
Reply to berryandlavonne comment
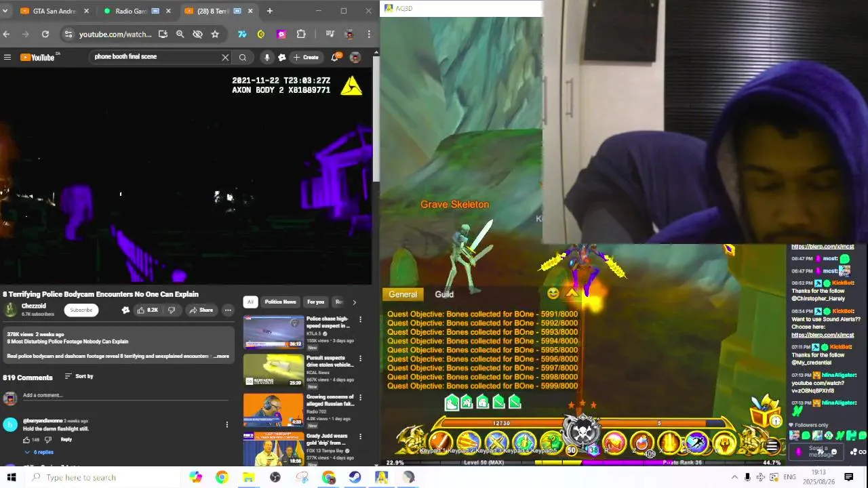(66, 439)
